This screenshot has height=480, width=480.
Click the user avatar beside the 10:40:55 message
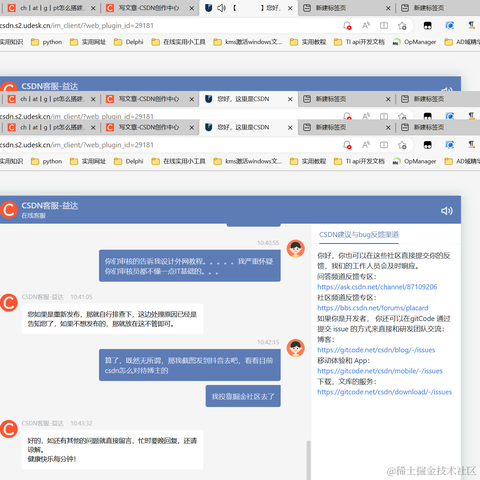coord(296,249)
